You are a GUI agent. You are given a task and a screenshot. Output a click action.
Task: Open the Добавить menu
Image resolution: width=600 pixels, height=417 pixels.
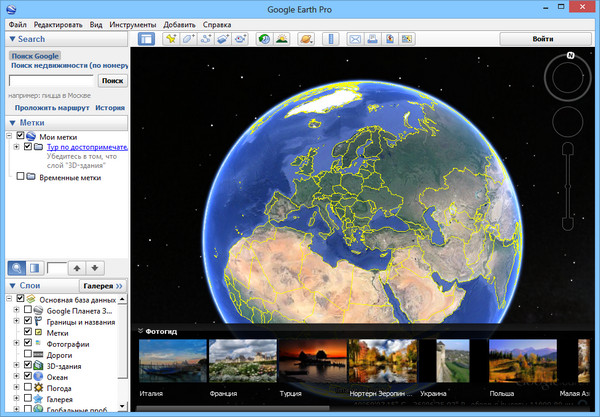click(x=178, y=23)
